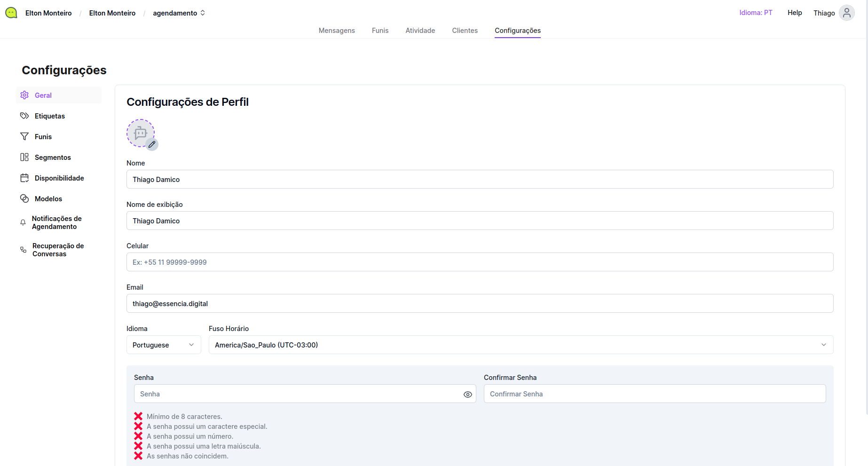Open Recuperação de Conversas settings
Image resolution: width=868 pixels, height=466 pixels.
(58, 250)
